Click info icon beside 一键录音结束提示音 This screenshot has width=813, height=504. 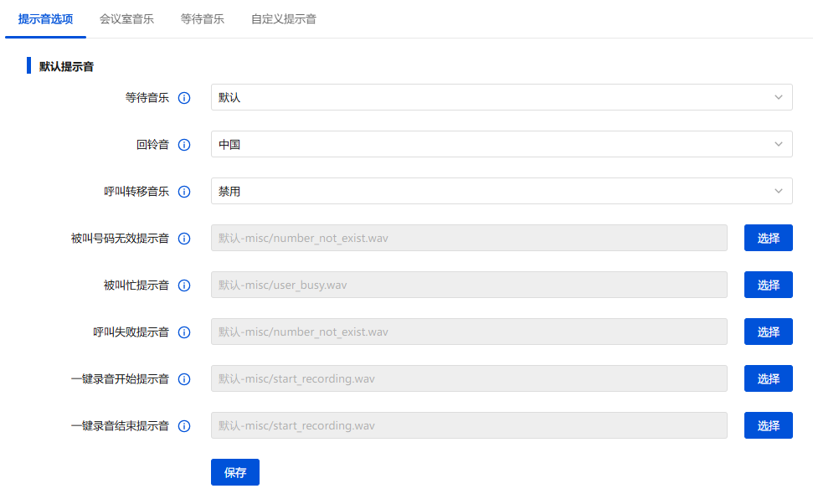(184, 426)
